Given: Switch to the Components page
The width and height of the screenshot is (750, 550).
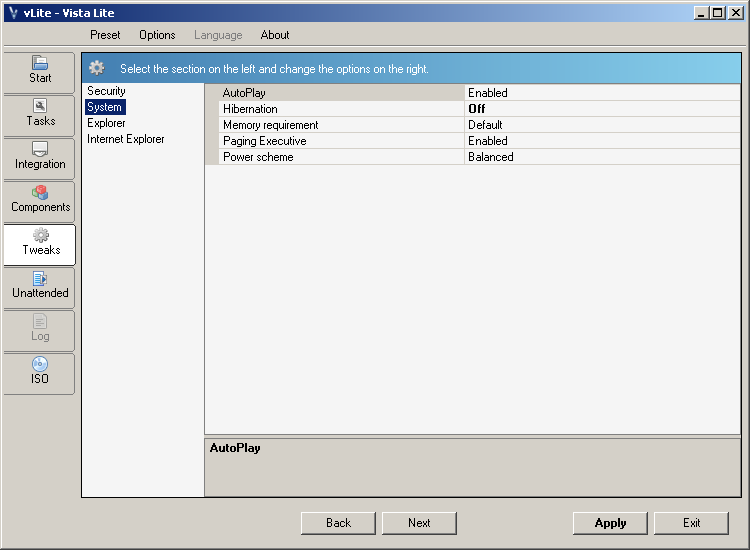Looking at the screenshot, I should click(39, 202).
